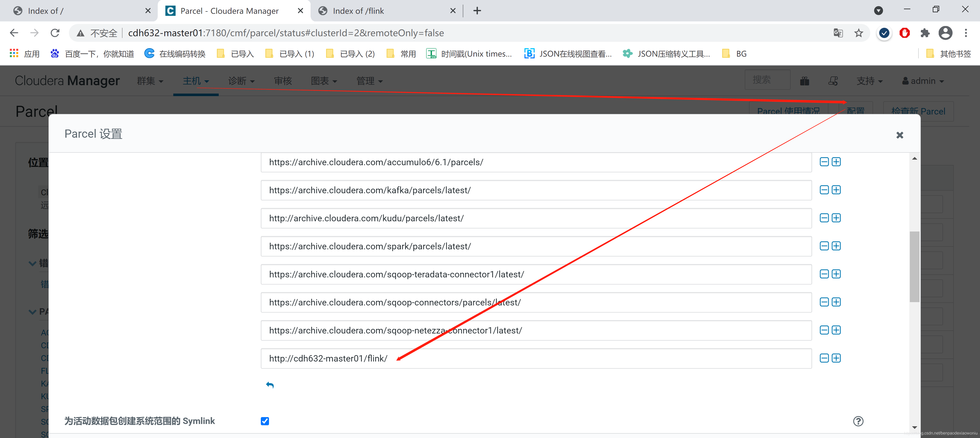Remove the kudu parcel URL row

pos(824,218)
